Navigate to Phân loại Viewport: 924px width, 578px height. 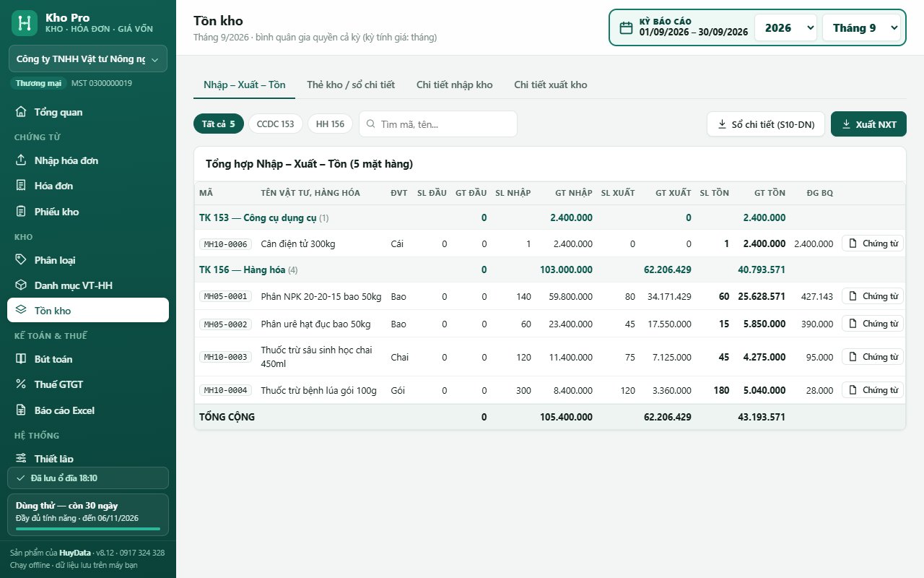pos(88,260)
